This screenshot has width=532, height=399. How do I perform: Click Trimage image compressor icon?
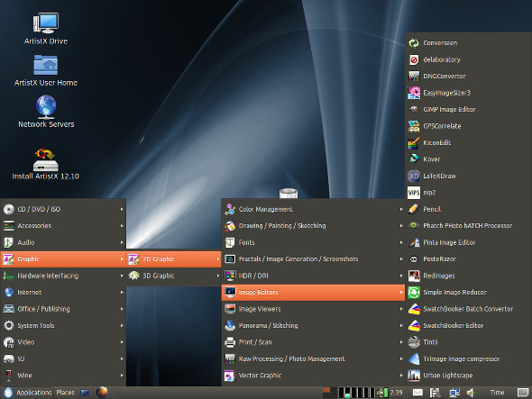[x=414, y=358]
